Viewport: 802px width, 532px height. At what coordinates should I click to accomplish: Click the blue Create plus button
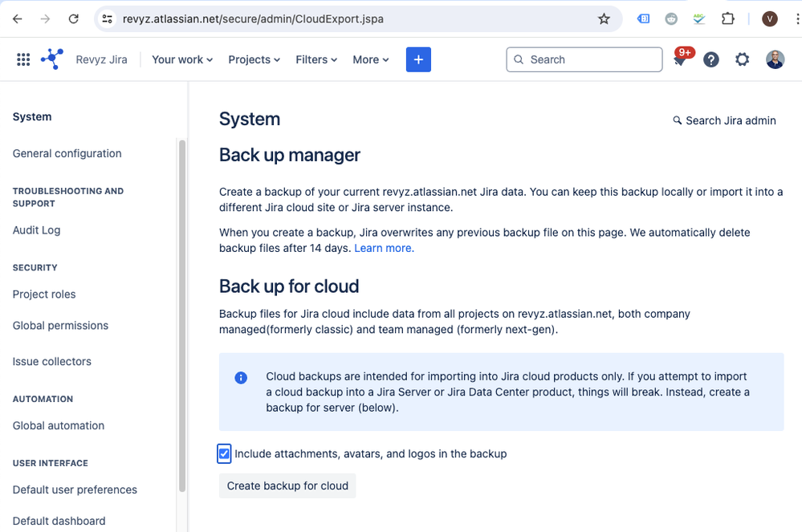click(418, 59)
